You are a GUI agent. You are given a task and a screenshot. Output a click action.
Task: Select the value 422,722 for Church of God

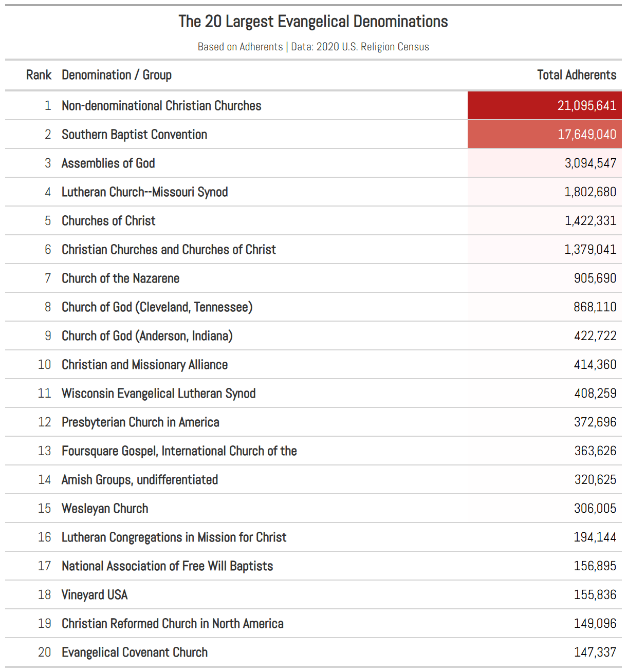coord(596,335)
